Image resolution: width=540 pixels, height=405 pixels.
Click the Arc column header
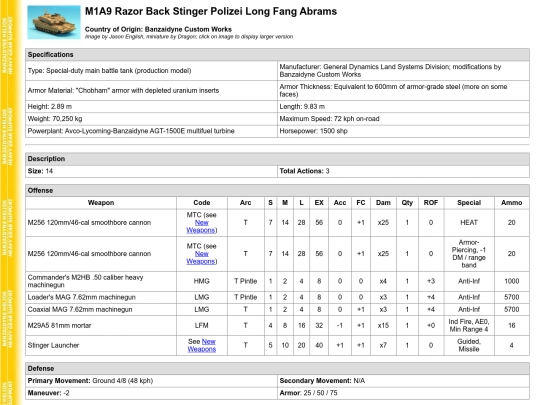pos(246,203)
